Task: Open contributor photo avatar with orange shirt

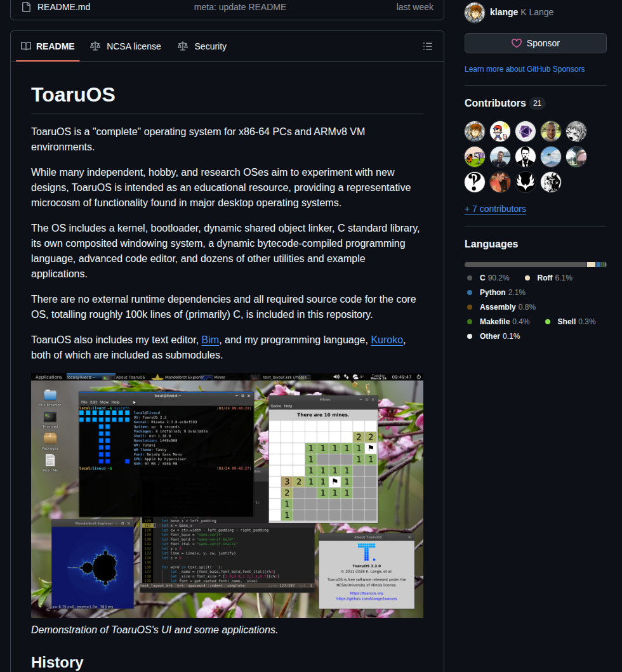Action: pyautogui.click(x=500, y=182)
